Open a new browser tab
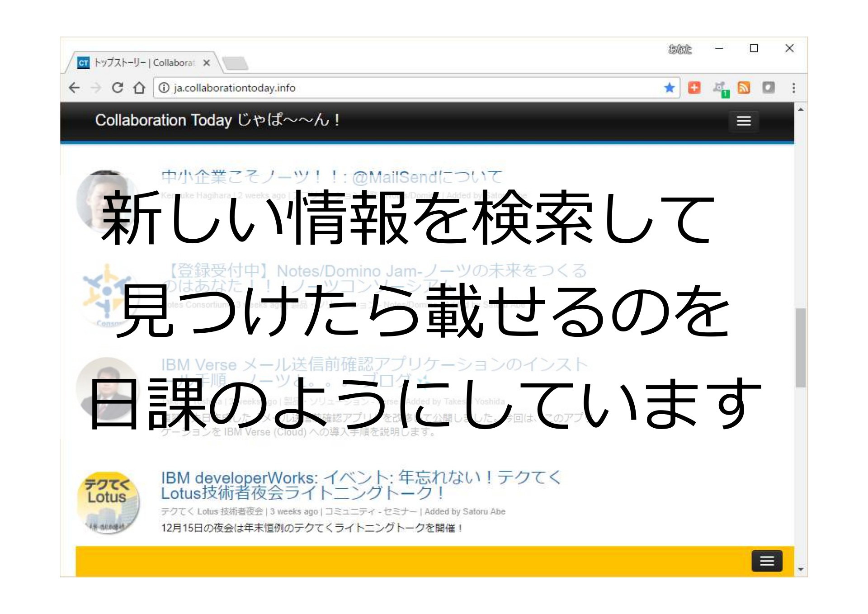 pos(235,63)
